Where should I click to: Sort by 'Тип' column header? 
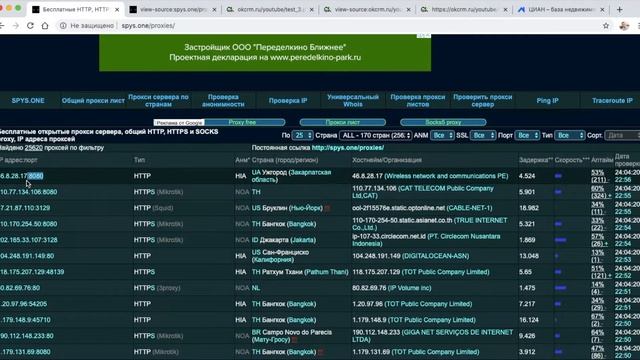(x=139, y=160)
